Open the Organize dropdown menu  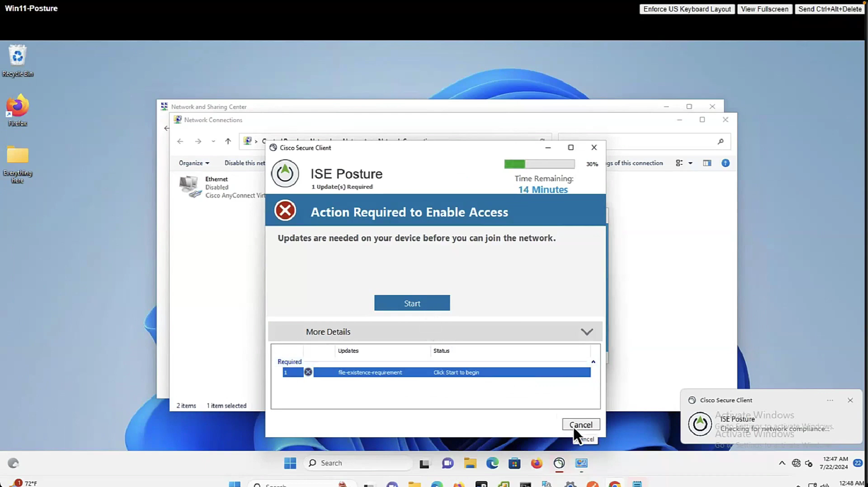point(194,163)
